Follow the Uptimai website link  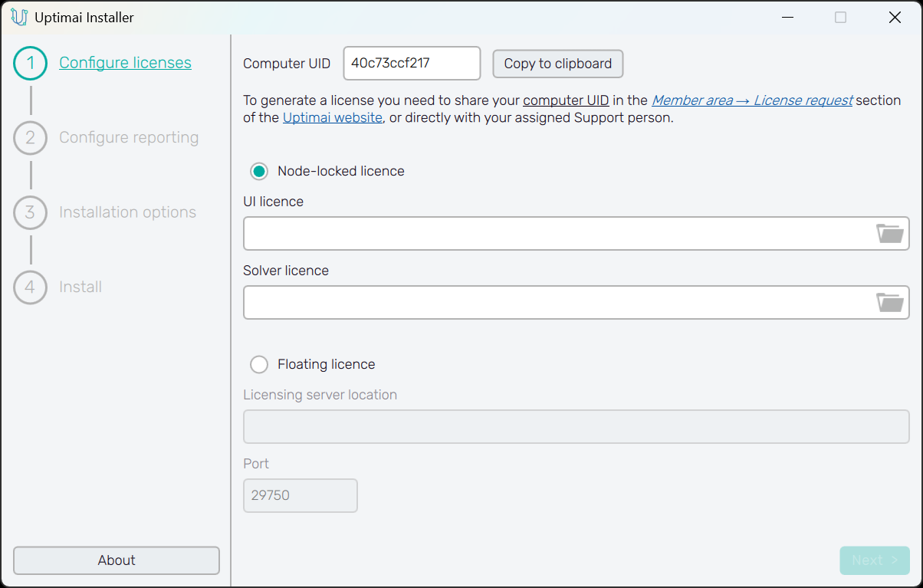click(332, 118)
